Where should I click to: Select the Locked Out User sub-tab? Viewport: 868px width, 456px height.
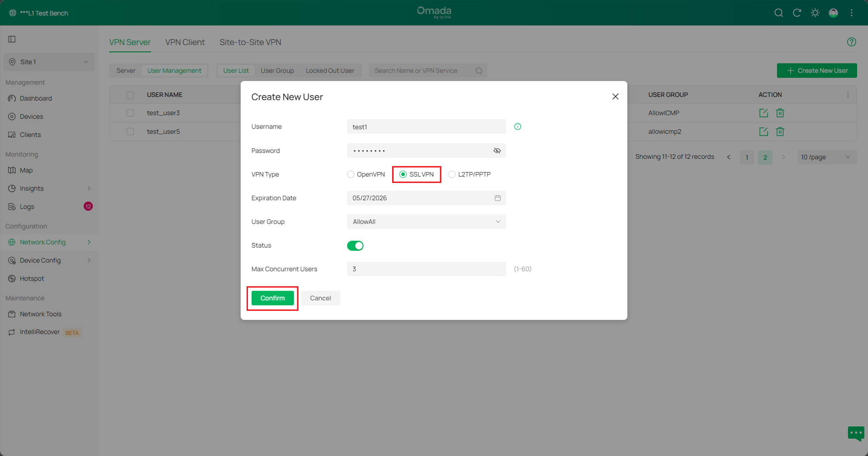coord(330,71)
